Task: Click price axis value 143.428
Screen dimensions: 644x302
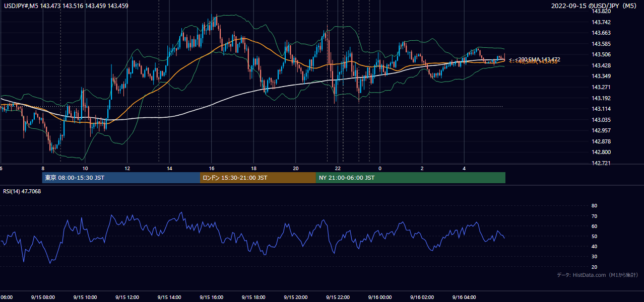Action: point(601,65)
